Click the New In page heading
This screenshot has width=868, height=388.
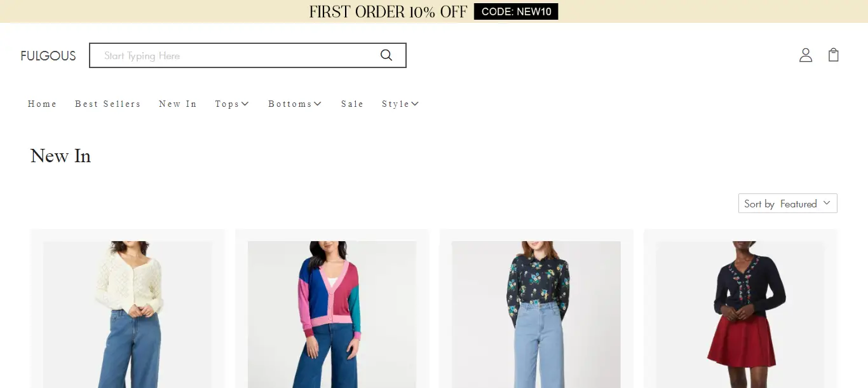pos(60,156)
